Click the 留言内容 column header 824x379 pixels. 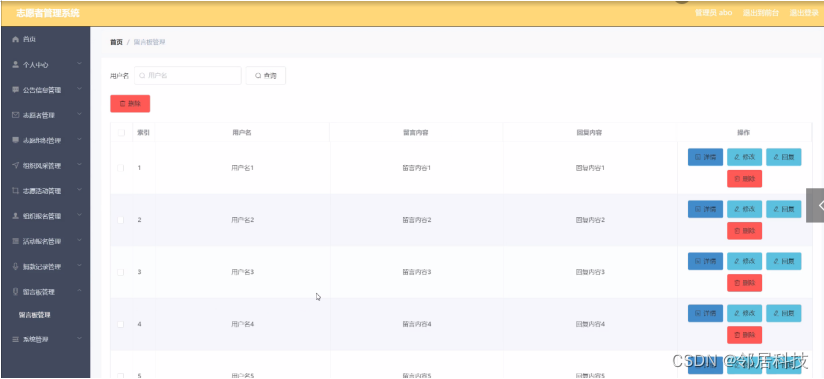(x=416, y=133)
